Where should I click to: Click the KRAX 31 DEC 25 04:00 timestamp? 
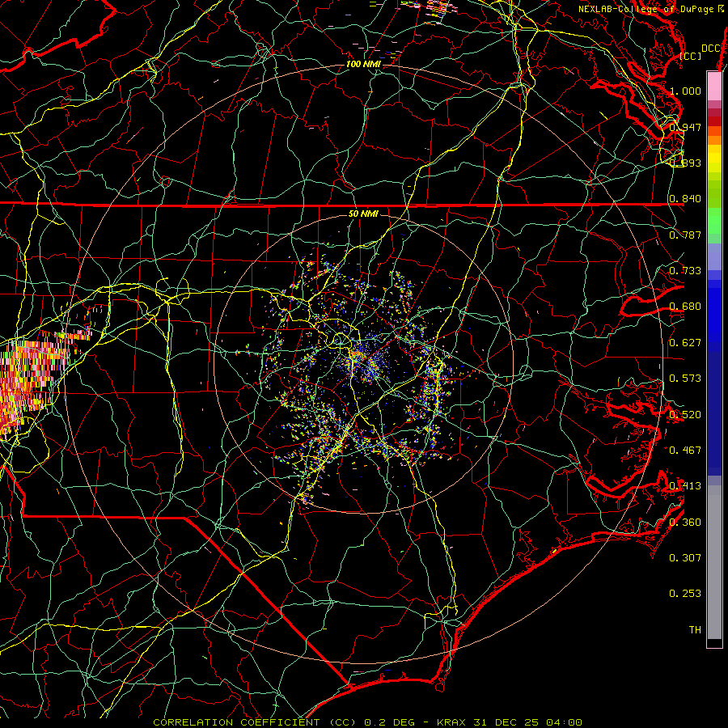[510, 722]
